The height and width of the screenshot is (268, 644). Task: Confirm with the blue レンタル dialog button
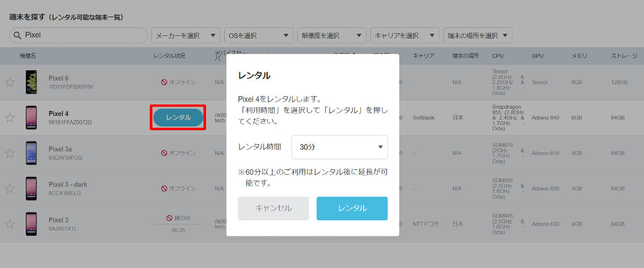pos(352,209)
